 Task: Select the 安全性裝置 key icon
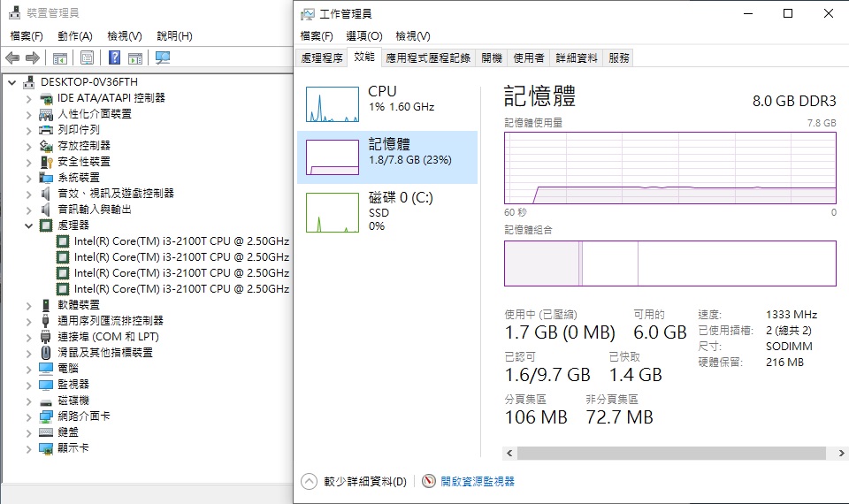click(46, 162)
